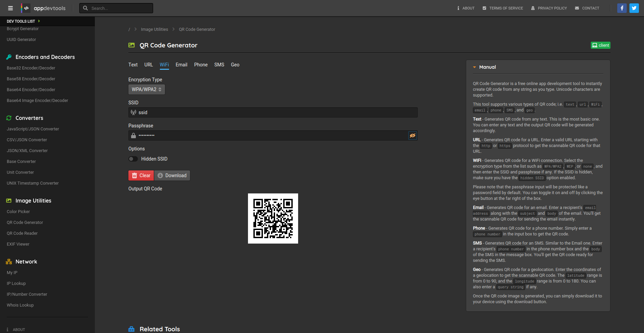This screenshot has height=333, width=644.
Task: Click the generated QR code image
Action: point(273,218)
